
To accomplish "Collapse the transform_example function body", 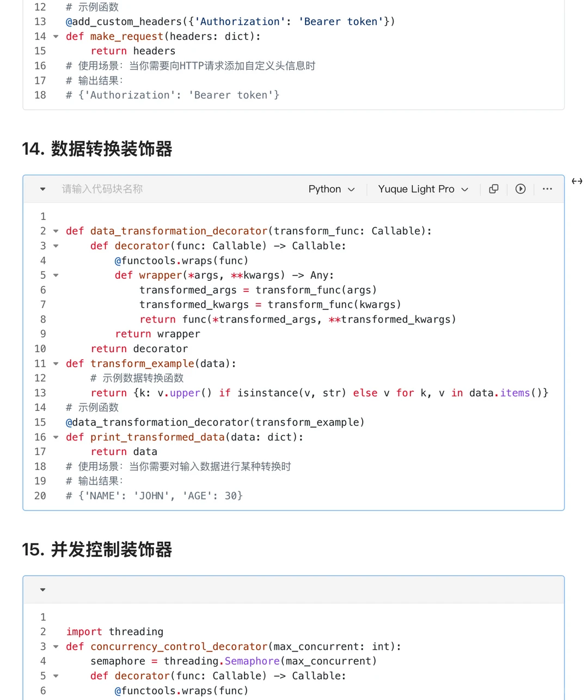I will tap(56, 363).
